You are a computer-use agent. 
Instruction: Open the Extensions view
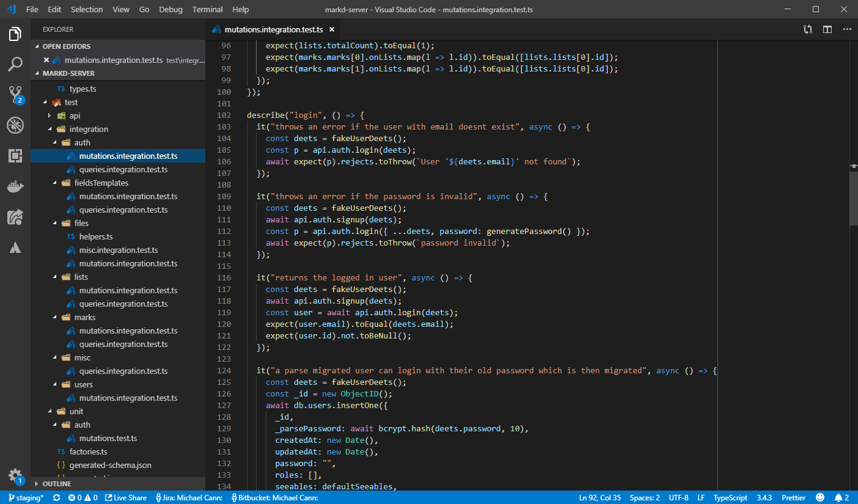[x=15, y=156]
